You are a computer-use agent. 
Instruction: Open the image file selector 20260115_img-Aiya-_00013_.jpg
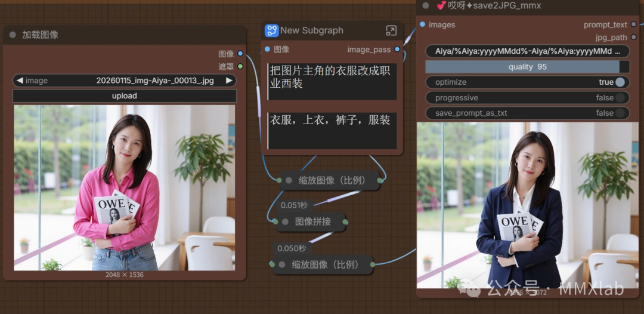pyautogui.click(x=125, y=81)
